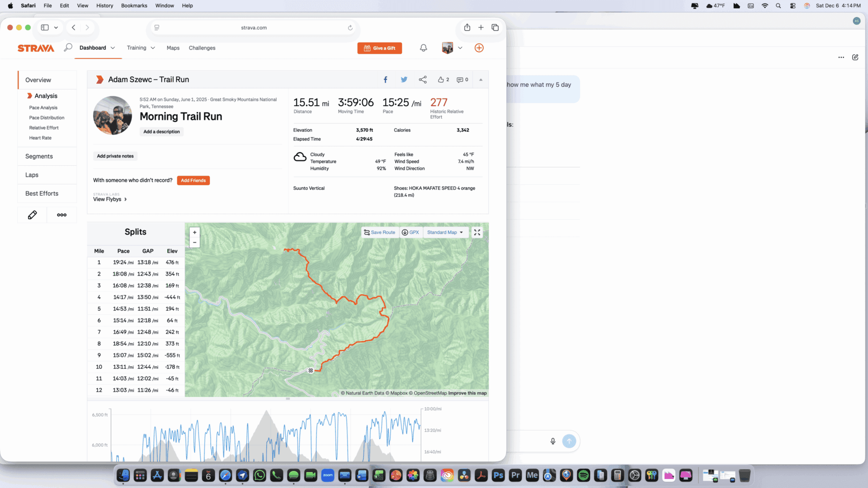Open the Bookmarks menu in menu bar
The image size is (868, 488).
coord(134,5)
